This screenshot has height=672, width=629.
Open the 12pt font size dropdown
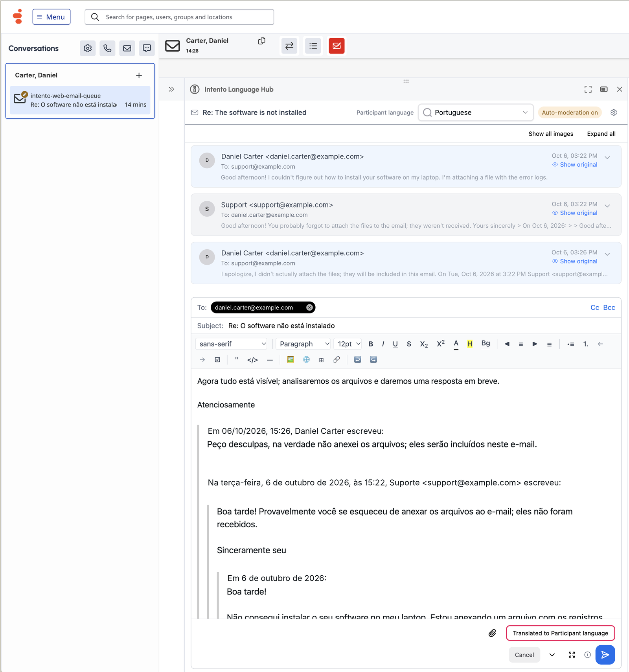click(348, 344)
